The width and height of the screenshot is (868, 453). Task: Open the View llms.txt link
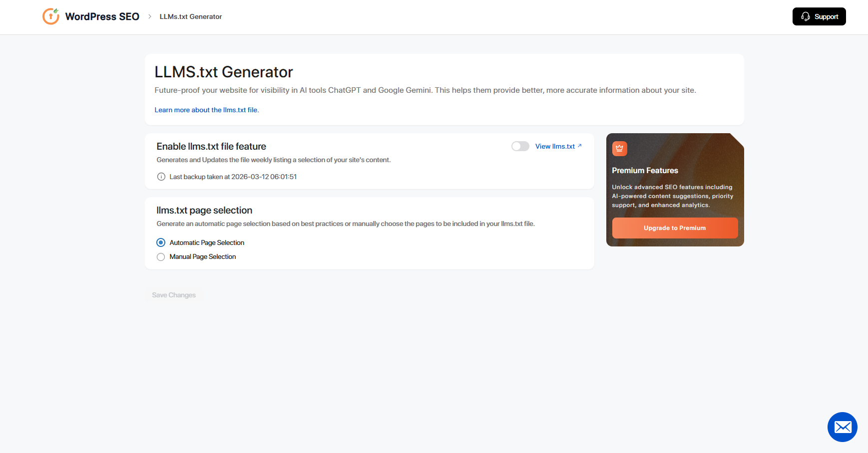tap(554, 146)
